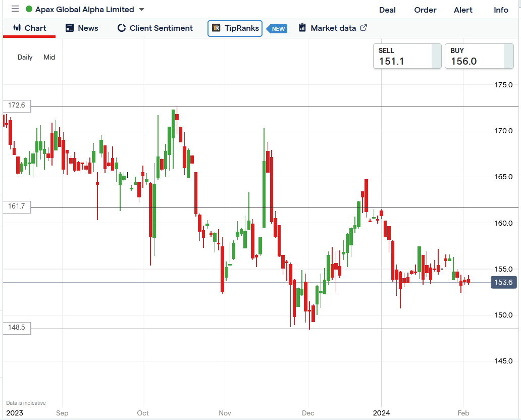521x420 pixels.
Task: Click the 145.0 price axis label
Action: pyautogui.click(x=503, y=361)
